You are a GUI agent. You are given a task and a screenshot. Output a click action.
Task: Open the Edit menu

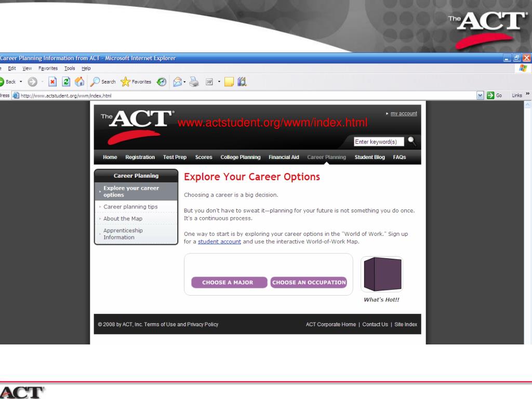pyautogui.click(x=12, y=68)
